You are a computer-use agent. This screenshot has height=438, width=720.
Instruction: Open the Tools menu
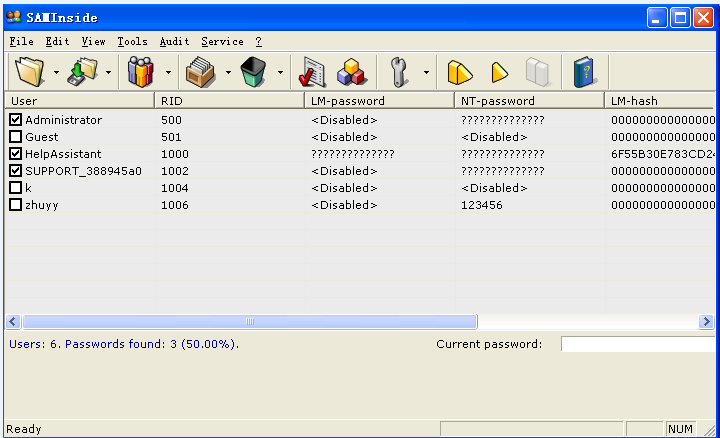[132, 41]
